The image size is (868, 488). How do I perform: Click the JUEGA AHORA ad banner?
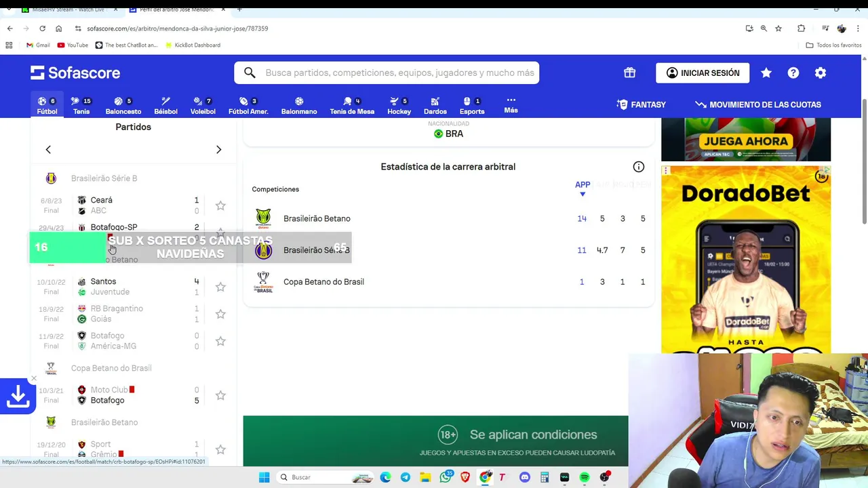coord(746,140)
